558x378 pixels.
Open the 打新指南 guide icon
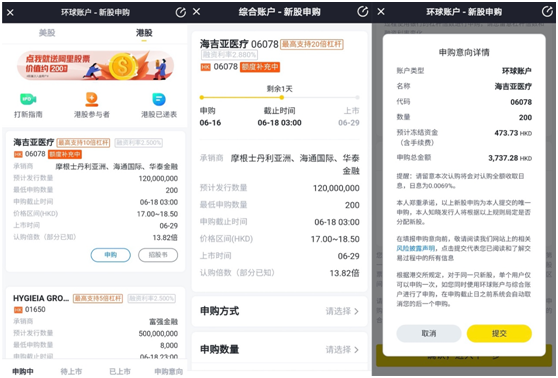[x=28, y=105]
